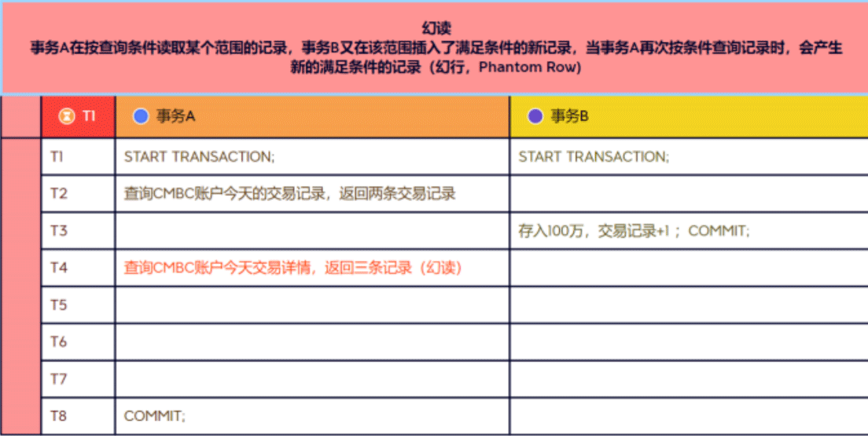Viewport: 868px width, 436px height.
Task: Click the T6 row label
Action: click(x=58, y=342)
